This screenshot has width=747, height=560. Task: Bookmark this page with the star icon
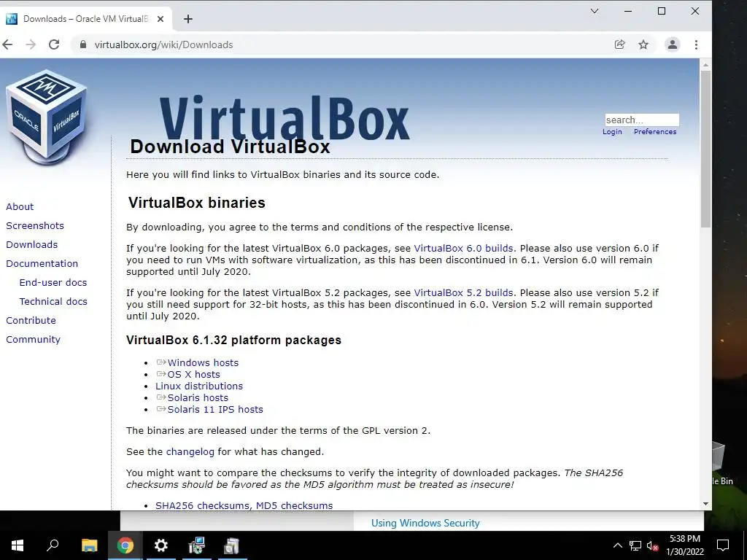click(x=643, y=44)
